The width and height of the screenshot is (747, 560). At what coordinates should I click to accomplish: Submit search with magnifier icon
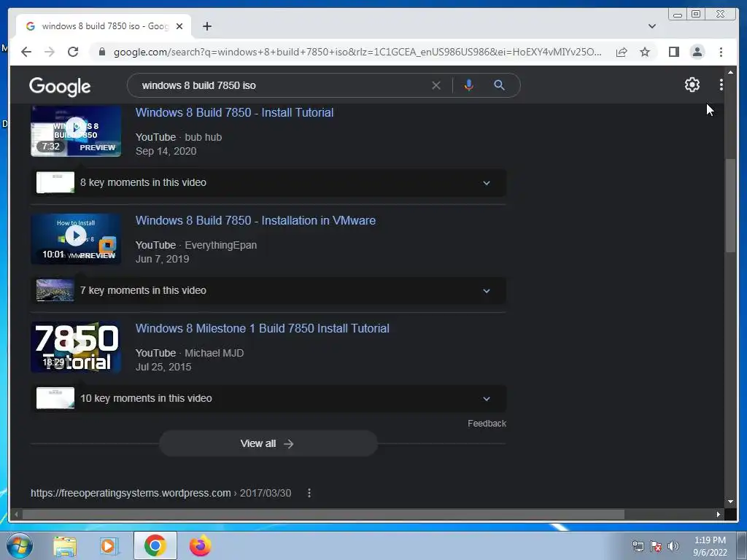(x=499, y=85)
